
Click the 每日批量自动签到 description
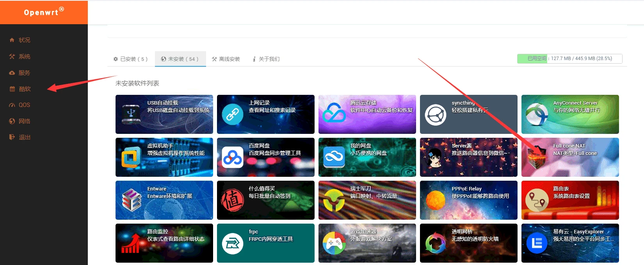point(270,196)
